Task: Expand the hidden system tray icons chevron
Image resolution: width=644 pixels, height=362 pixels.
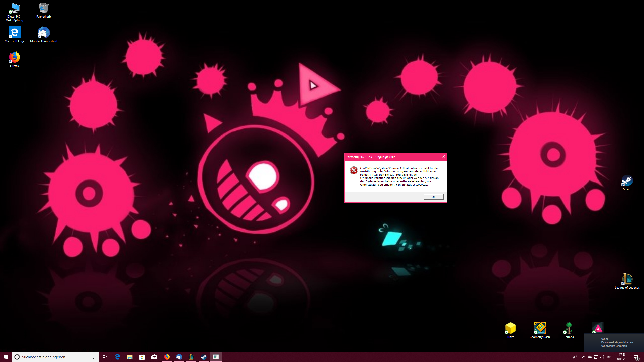Action: (584, 357)
